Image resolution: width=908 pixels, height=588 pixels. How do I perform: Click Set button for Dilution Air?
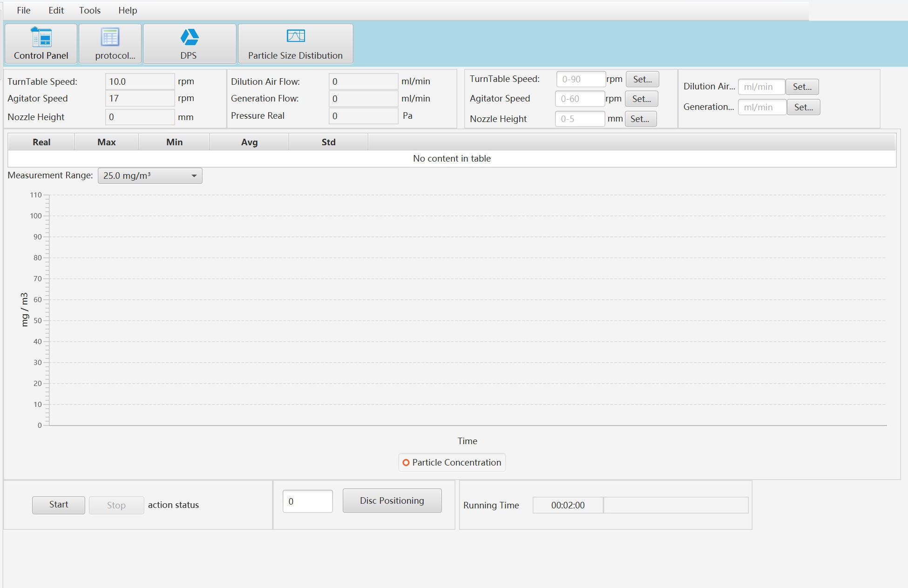click(802, 87)
